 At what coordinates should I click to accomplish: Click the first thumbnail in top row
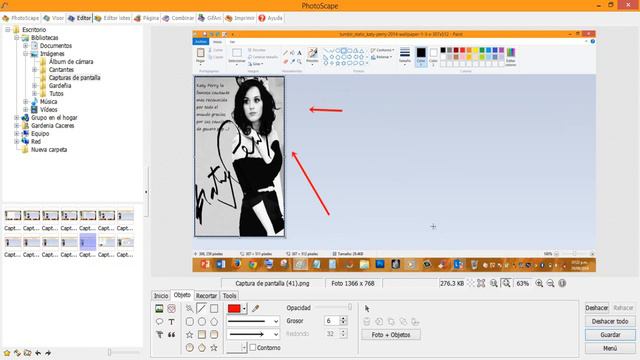(13, 215)
